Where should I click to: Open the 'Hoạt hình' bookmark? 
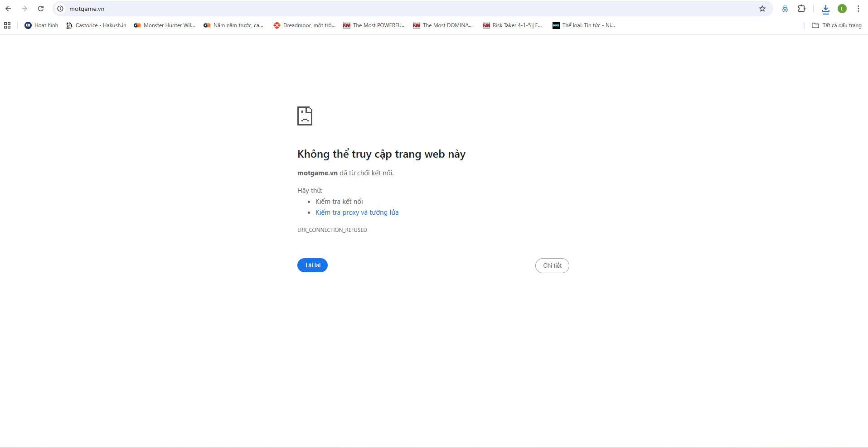[x=41, y=25]
